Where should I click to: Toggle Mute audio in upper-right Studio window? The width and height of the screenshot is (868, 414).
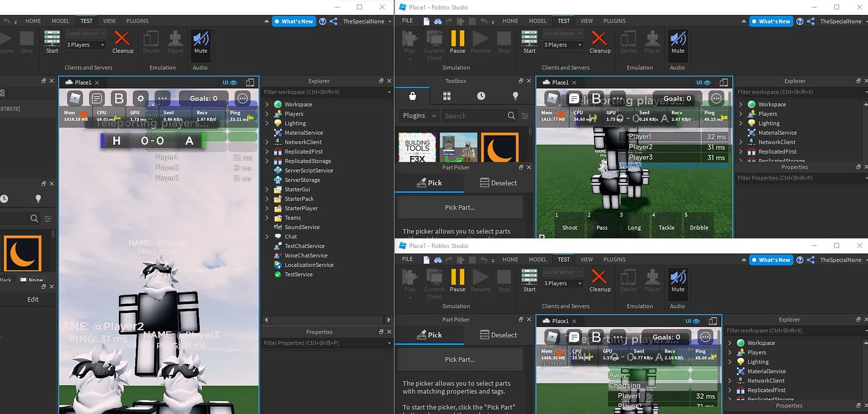677,42
